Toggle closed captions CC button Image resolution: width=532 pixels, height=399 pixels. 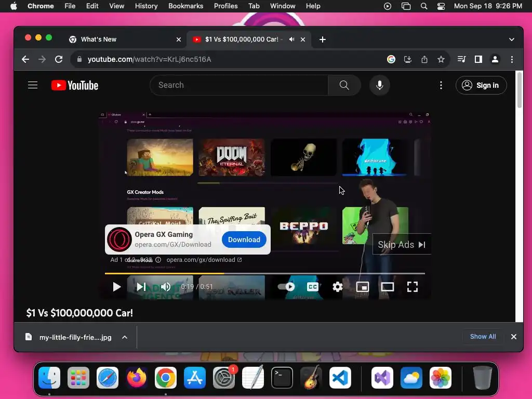(312, 287)
